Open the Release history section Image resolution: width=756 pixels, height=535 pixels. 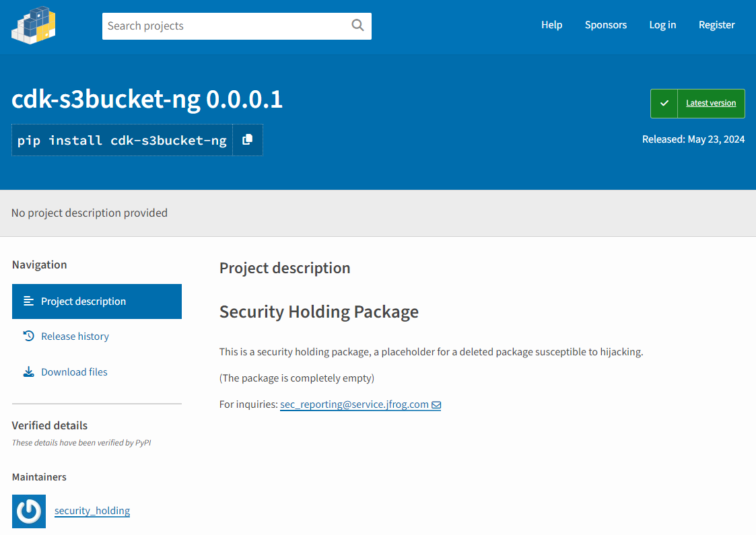click(74, 336)
